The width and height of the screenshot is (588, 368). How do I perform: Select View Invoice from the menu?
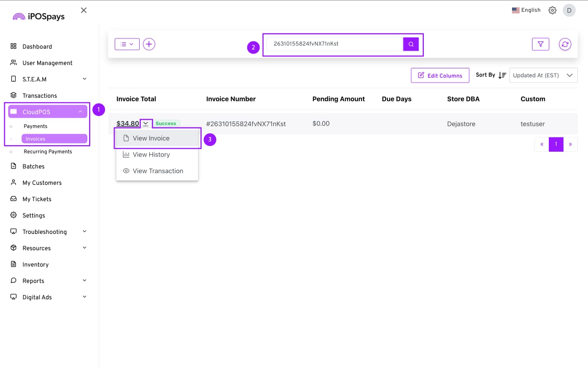point(151,138)
